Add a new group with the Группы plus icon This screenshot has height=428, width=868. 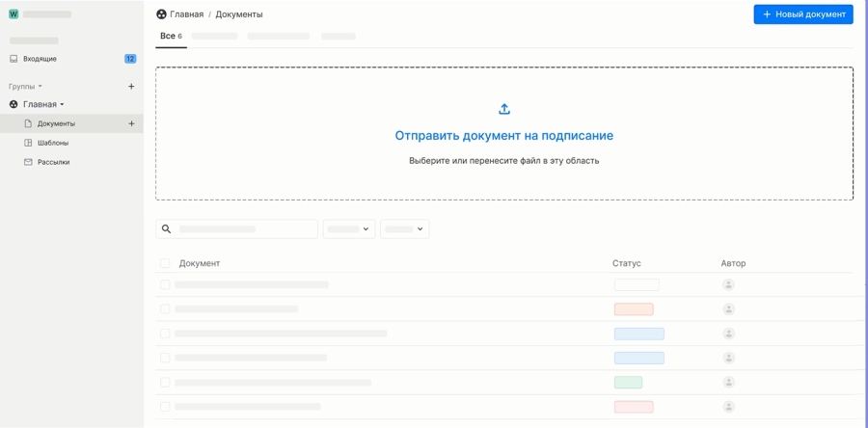click(131, 86)
